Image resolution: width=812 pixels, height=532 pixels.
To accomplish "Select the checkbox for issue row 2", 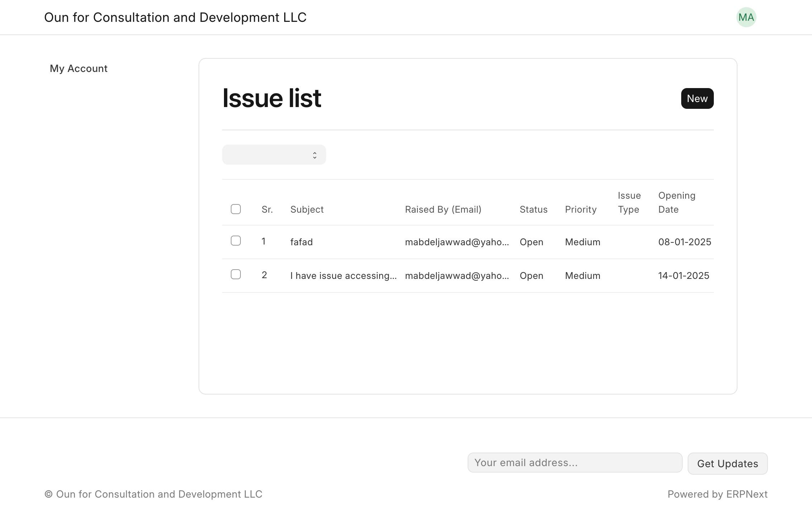I will [235, 274].
